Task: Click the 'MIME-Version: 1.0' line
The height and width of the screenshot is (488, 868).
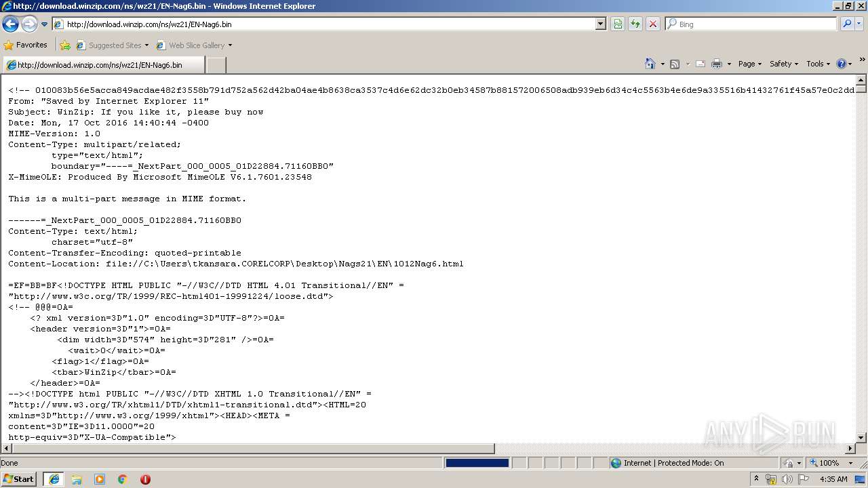Action: (x=54, y=134)
